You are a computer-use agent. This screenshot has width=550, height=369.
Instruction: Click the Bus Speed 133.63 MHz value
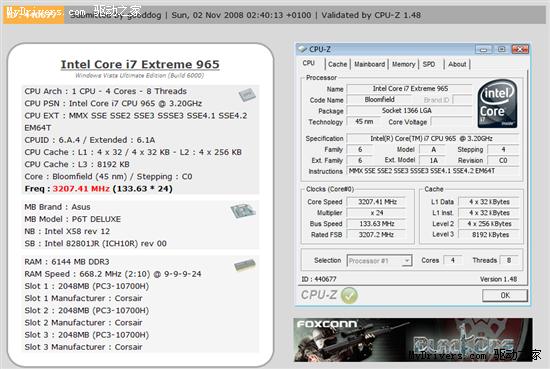pos(377,224)
